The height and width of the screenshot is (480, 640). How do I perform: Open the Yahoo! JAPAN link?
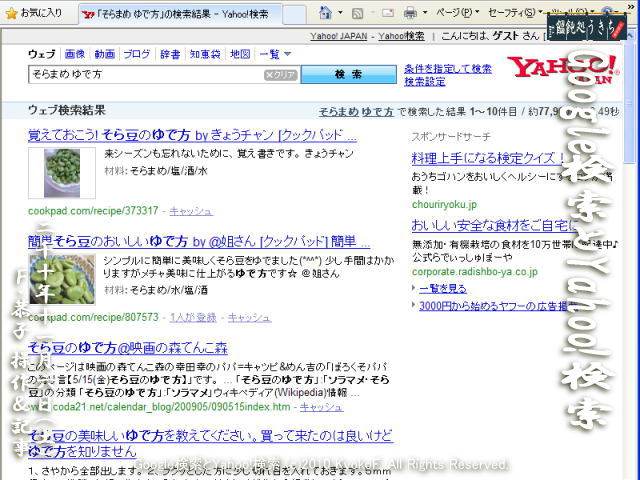339,36
